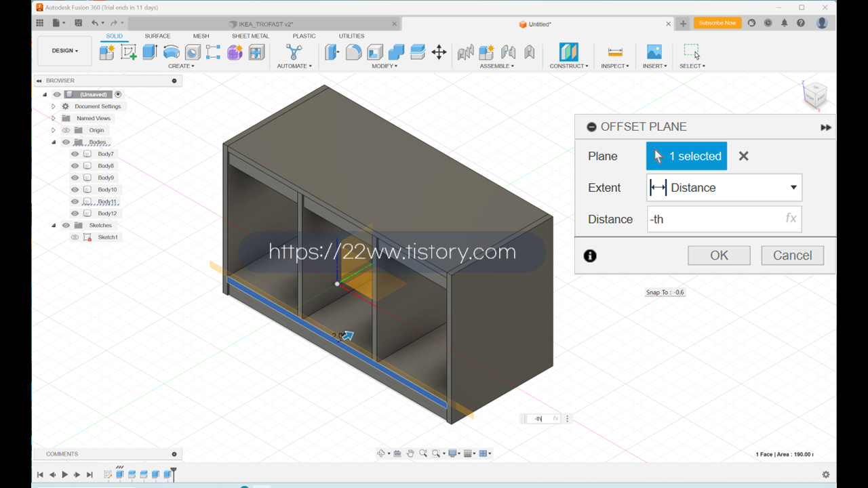Collapse the Sketches folder
Image resolution: width=868 pixels, height=488 pixels.
tap(54, 225)
